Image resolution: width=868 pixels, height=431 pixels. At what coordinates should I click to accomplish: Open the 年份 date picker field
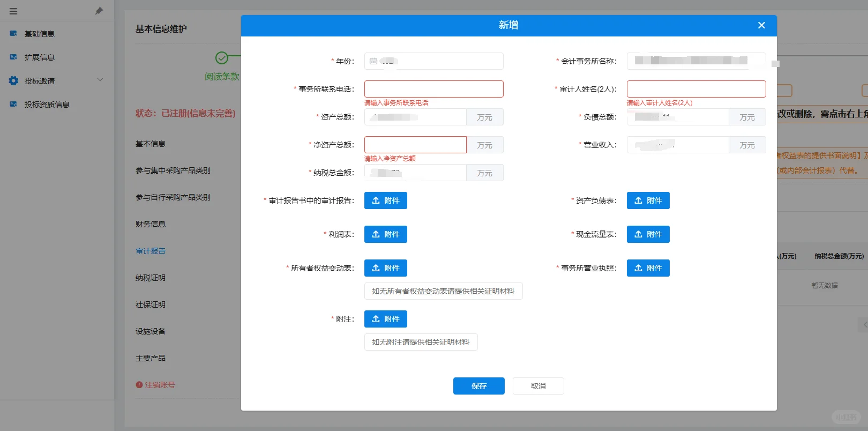pos(434,61)
